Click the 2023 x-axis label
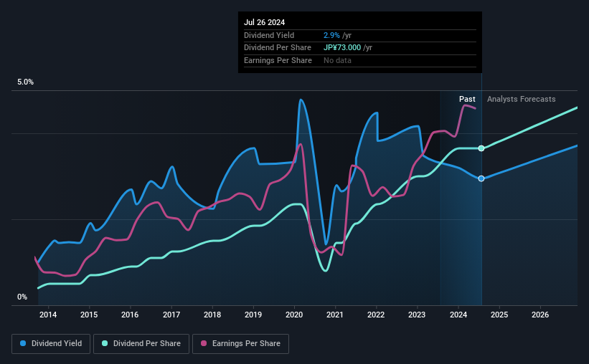The height and width of the screenshot is (364, 589). coord(417,315)
